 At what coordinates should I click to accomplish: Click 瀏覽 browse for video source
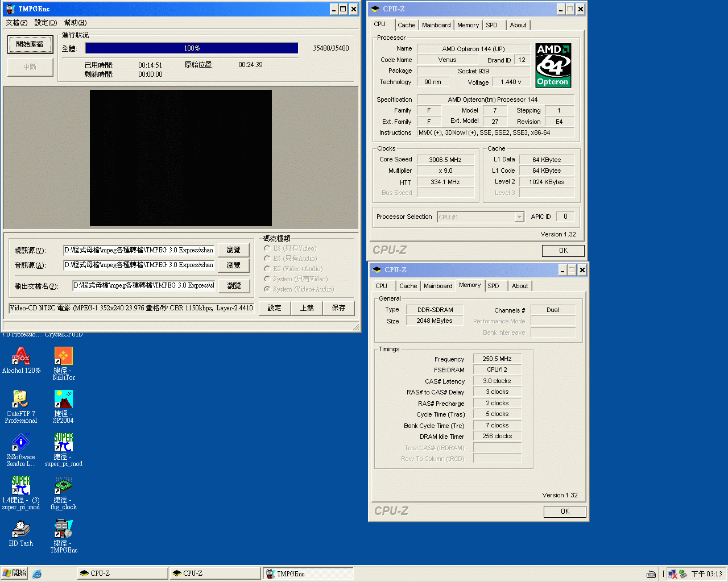[x=234, y=250]
